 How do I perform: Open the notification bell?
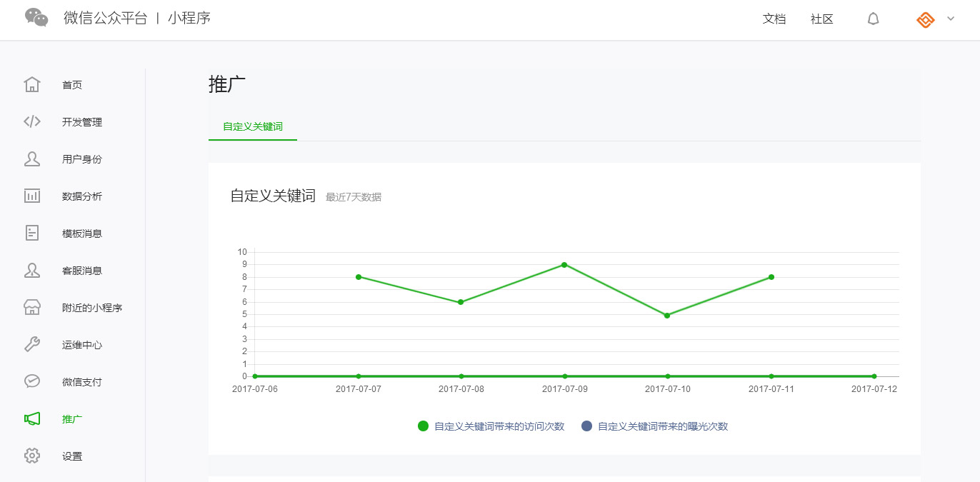coord(873,19)
